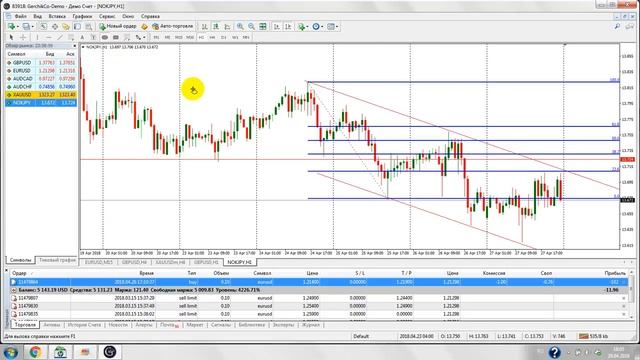The height and width of the screenshot is (360, 640).
Task: Zoom in the chart with magnifier plus
Action: (240, 27)
